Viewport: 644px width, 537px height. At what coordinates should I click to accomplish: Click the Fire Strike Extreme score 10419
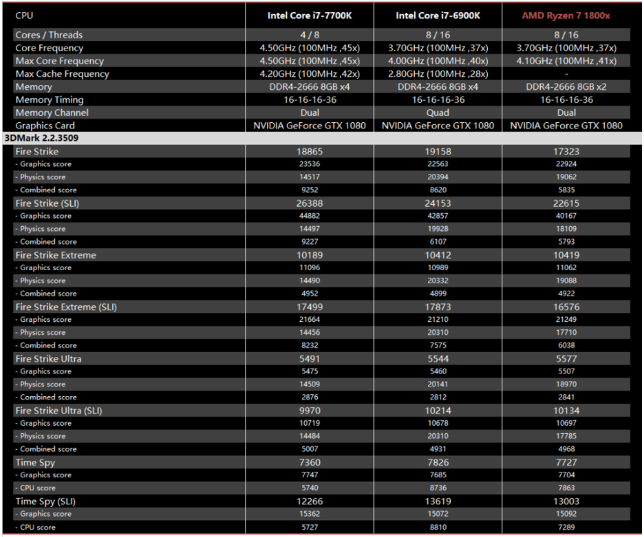[566, 255]
